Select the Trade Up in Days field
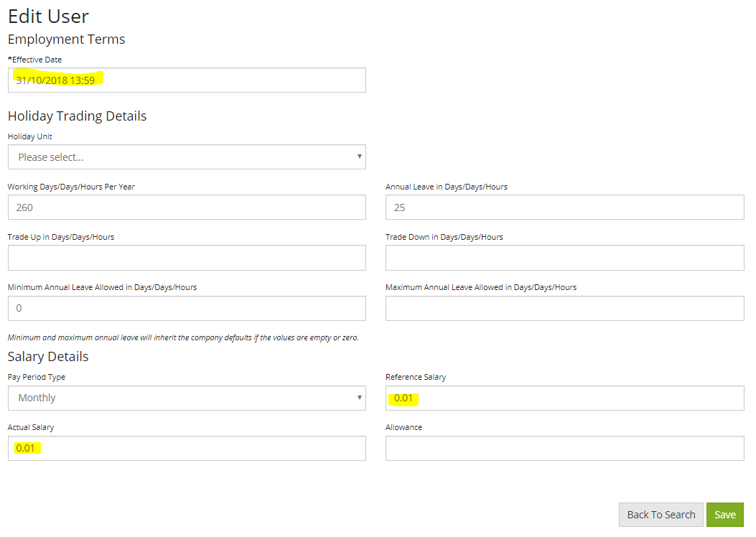This screenshot has height=537, width=756. pos(187,257)
